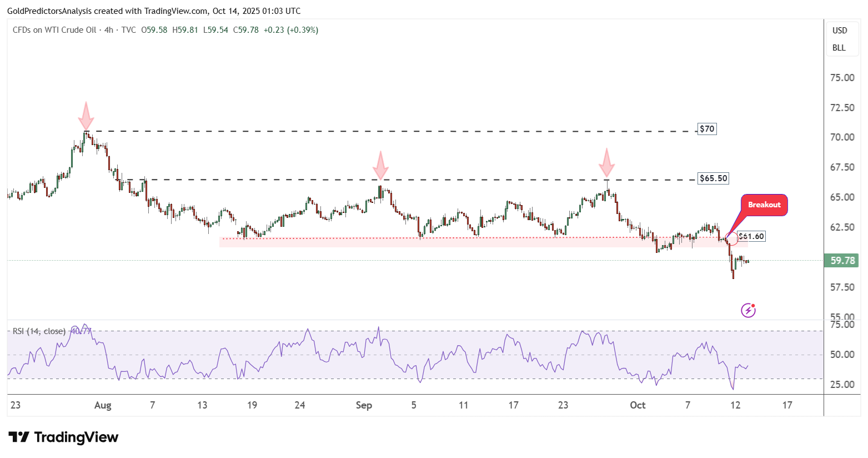
Task: Open the USD currency selector
Action: 839,31
